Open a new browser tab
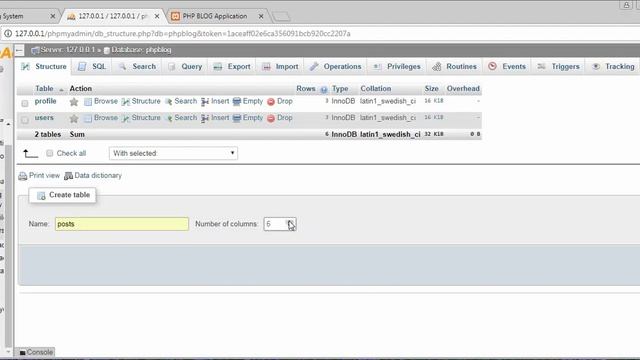 point(281,16)
